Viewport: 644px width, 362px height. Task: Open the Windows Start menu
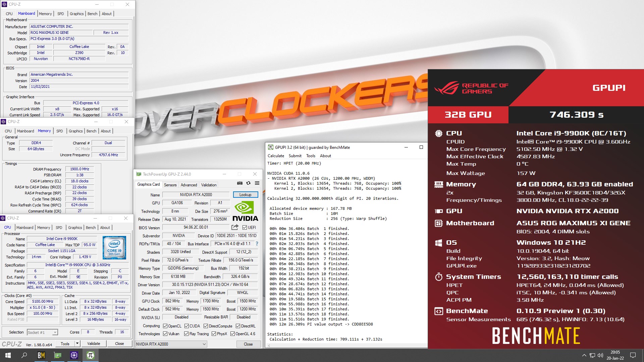click(x=8, y=355)
